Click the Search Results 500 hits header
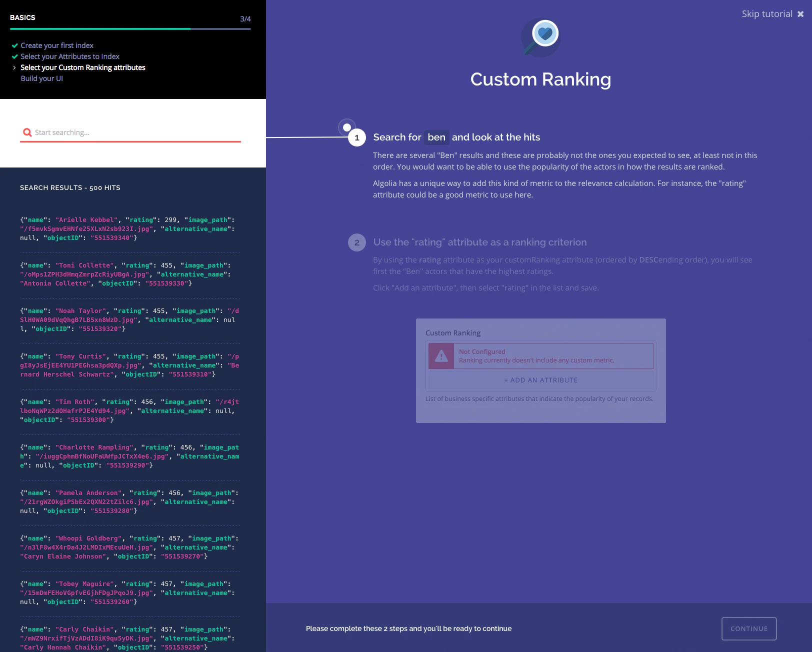 pyautogui.click(x=70, y=188)
